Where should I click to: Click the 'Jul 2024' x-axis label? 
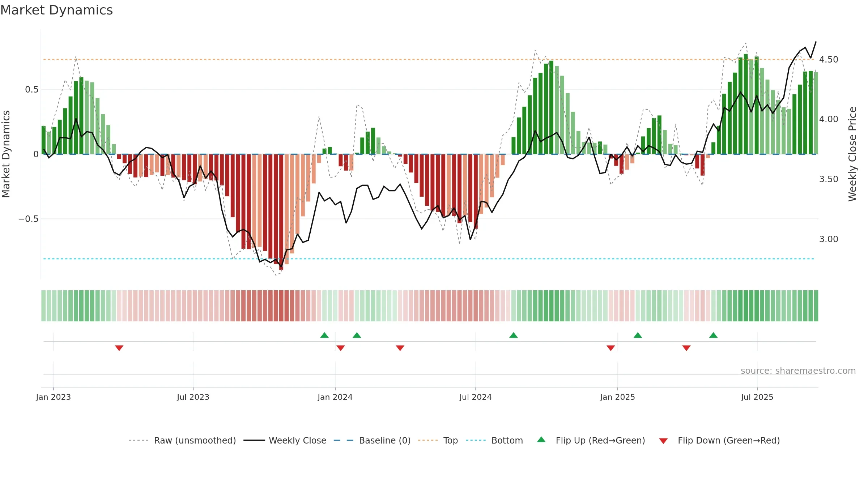click(476, 397)
